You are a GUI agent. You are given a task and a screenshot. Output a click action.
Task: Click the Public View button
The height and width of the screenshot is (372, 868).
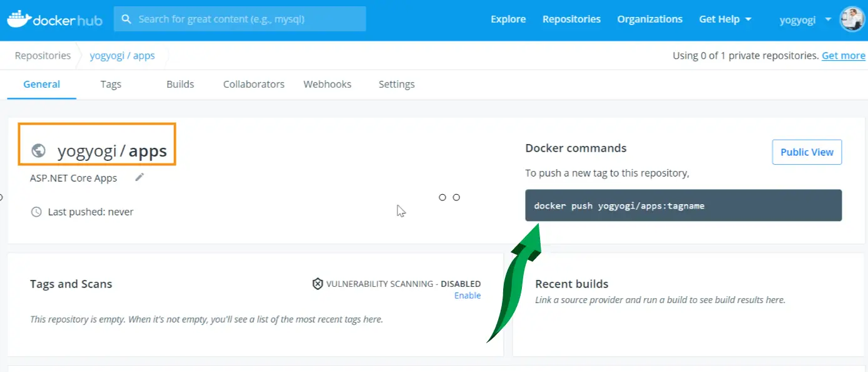click(x=807, y=152)
